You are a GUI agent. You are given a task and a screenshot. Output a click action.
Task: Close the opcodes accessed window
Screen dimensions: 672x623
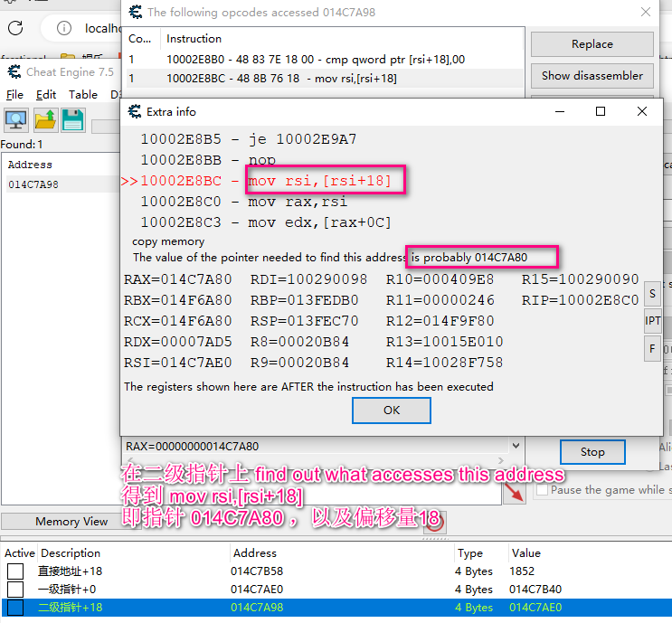point(646,12)
